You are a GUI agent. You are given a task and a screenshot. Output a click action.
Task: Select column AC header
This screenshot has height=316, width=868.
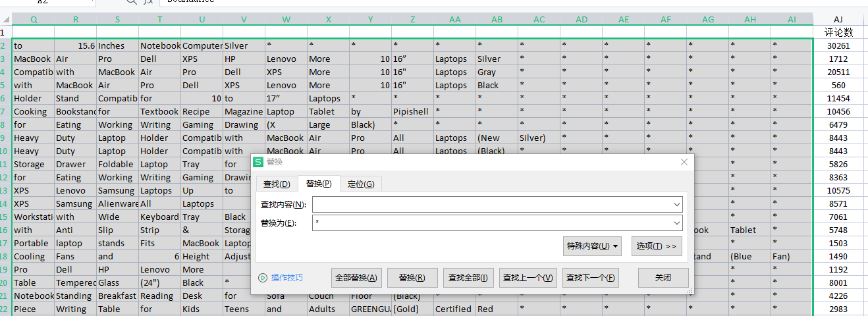click(x=539, y=20)
